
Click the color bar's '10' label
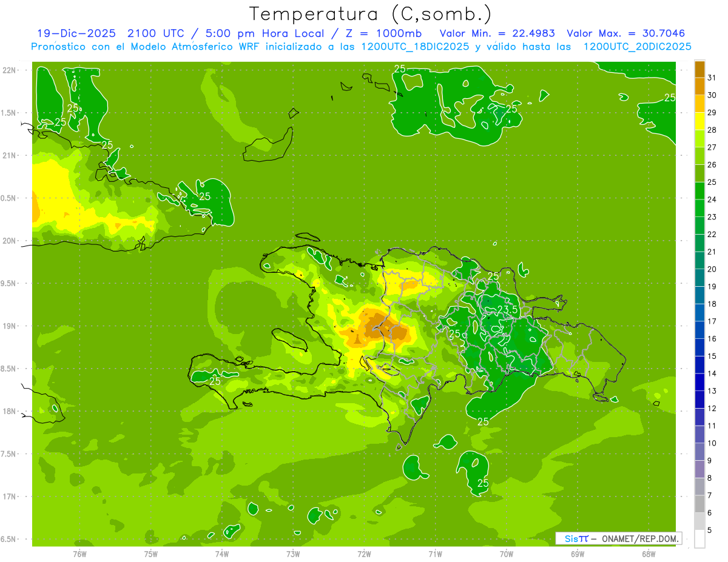coord(712,443)
